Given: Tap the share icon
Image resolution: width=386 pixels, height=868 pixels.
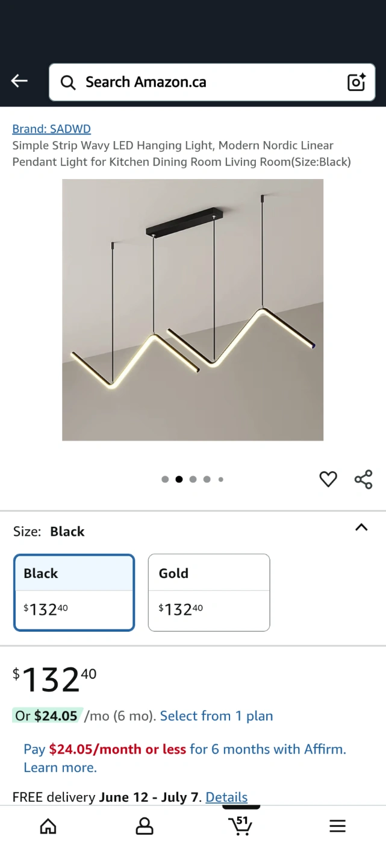Looking at the screenshot, I should [364, 479].
